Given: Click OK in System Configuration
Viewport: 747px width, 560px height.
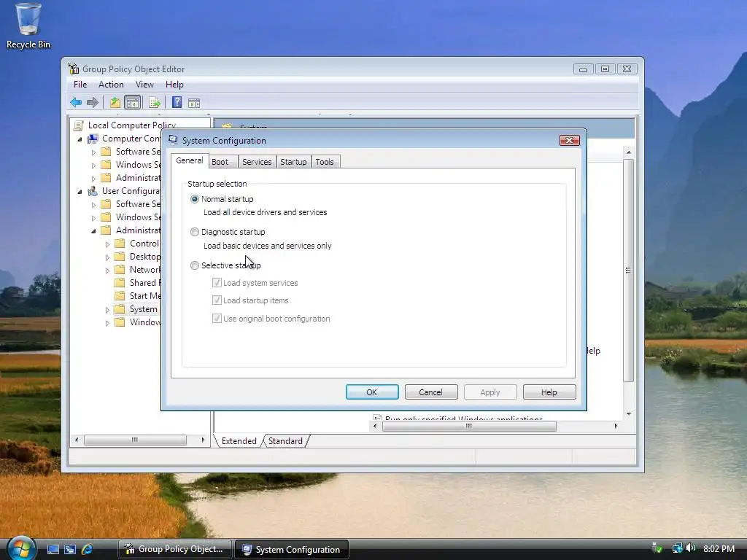Looking at the screenshot, I should click(x=371, y=392).
